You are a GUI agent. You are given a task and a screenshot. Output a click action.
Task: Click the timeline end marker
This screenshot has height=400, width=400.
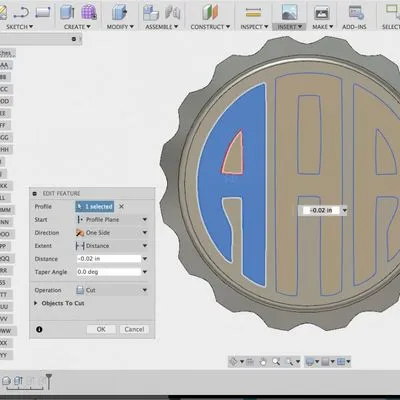point(49,381)
